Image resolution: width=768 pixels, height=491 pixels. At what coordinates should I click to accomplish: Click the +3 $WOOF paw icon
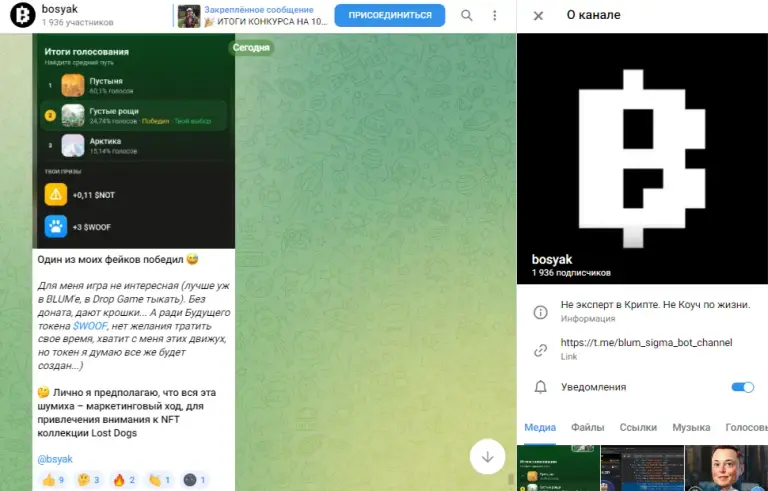56,227
